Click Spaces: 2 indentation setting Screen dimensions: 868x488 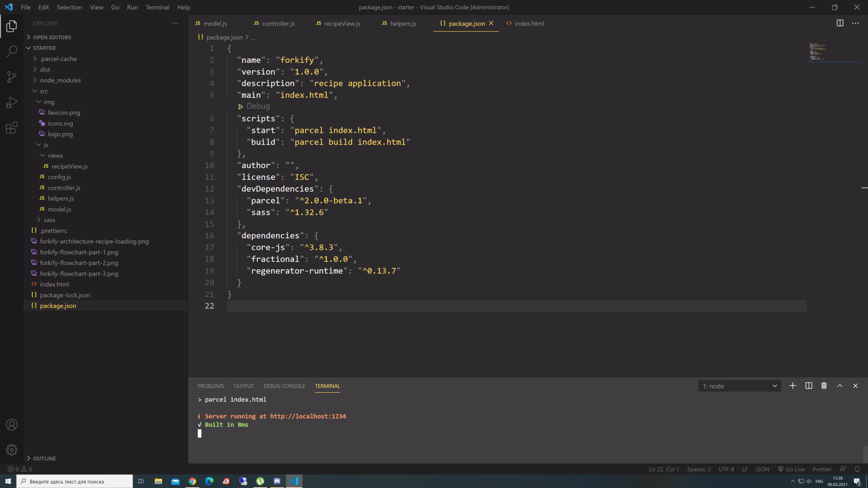point(698,469)
